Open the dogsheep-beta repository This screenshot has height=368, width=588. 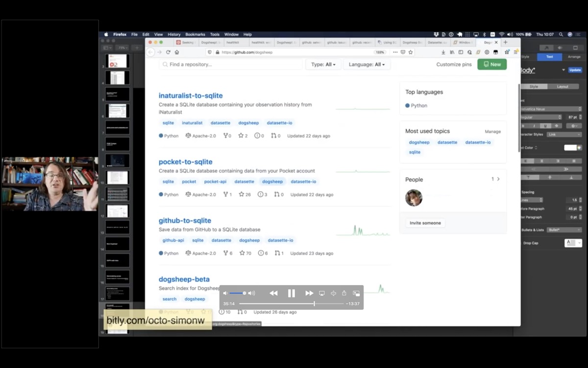184,280
